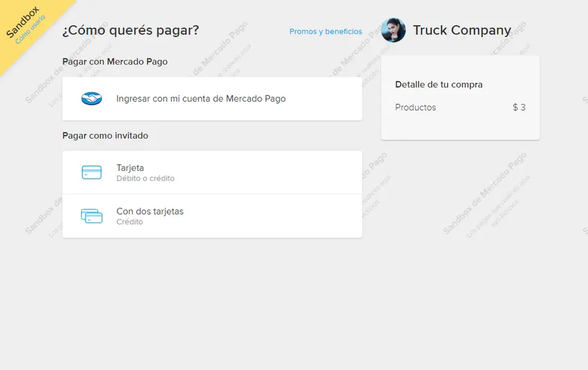
Task: Click the 'Truck Company' name text
Action: point(462,30)
